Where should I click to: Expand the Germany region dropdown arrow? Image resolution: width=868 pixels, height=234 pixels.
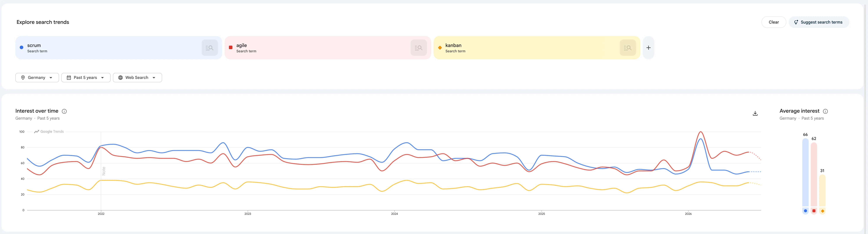point(51,78)
